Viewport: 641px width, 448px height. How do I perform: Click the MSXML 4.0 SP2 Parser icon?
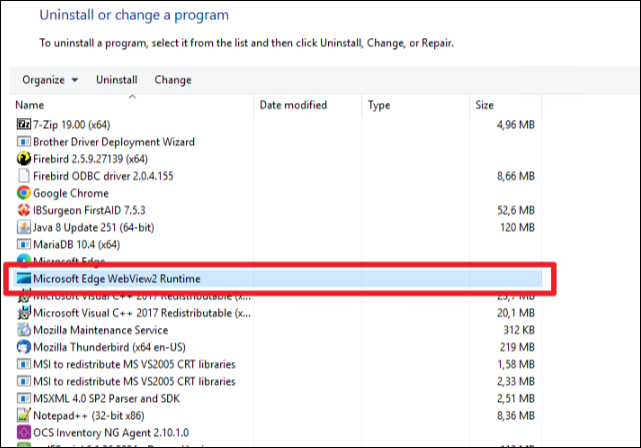[x=24, y=399]
